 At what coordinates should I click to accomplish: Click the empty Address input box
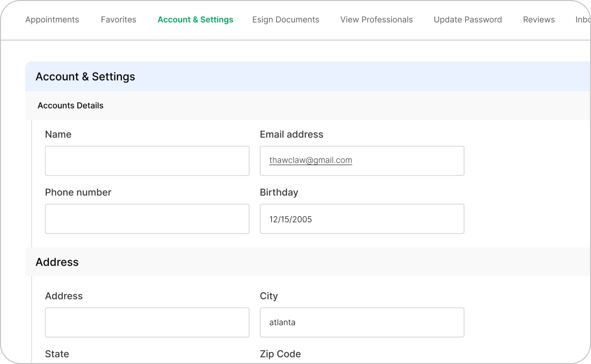tap(147, 322)
